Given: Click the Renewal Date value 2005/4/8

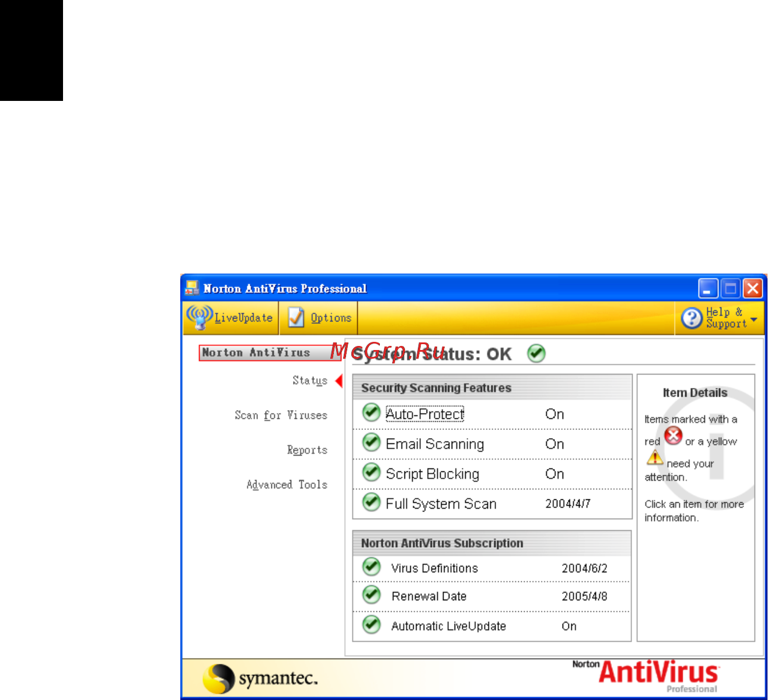Looking at the screenshot, I should click(x=584, y=596).
